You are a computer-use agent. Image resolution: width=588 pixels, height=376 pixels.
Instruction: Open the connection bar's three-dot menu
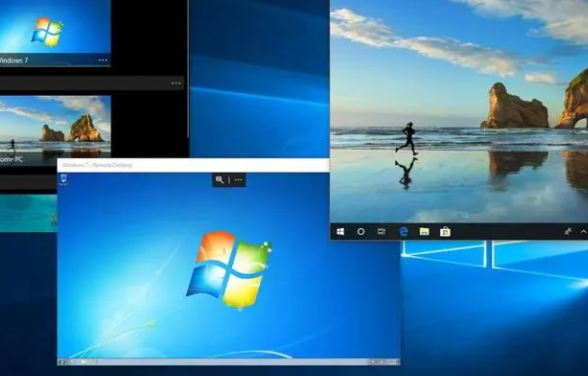click(238, 180)
